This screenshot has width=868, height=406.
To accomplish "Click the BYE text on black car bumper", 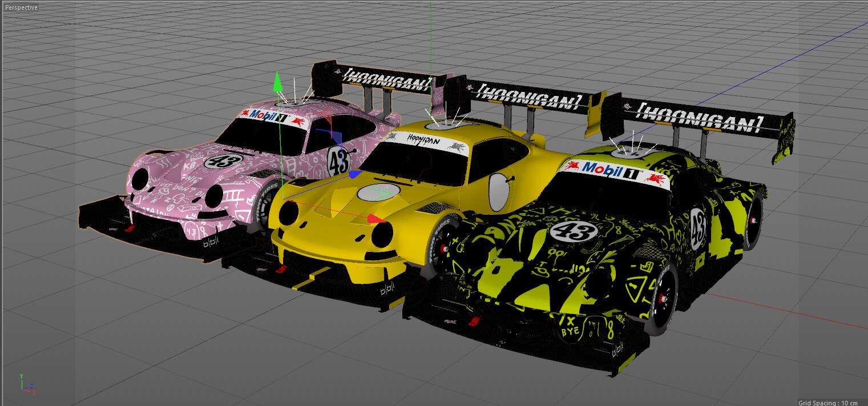I will point(566,331).
